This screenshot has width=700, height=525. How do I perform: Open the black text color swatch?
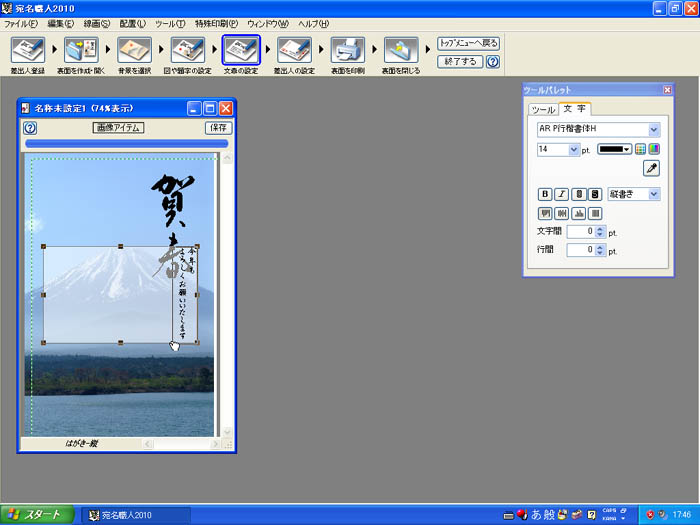[x=615, y=149]
